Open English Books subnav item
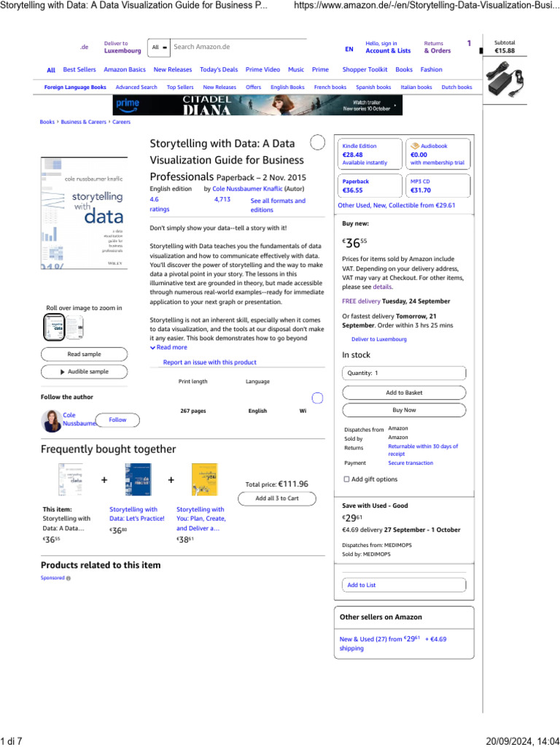560x747 pixels. point(287,88)
